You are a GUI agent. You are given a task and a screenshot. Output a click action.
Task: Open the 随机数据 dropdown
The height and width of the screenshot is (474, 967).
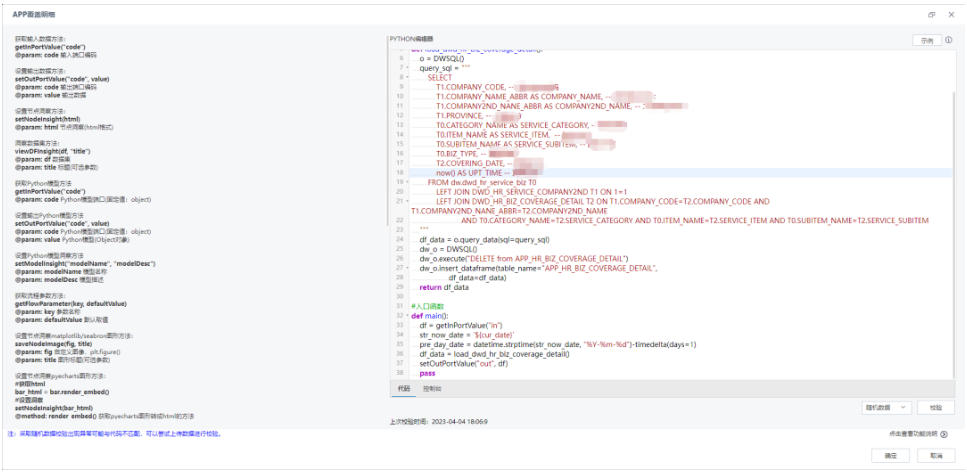point(885,407)
